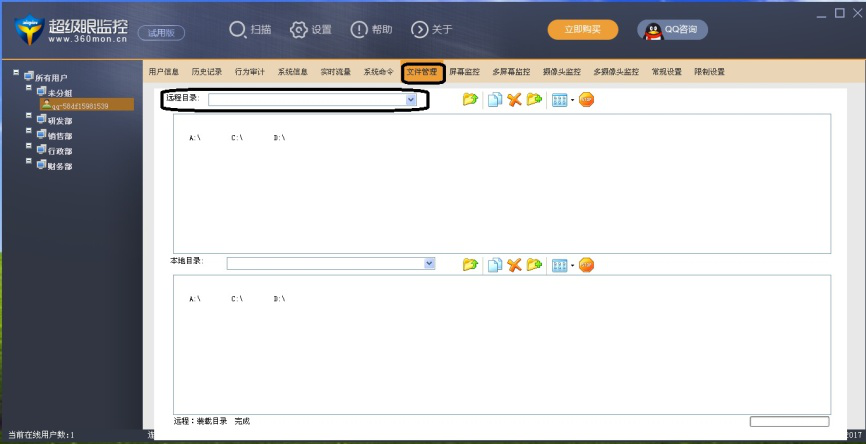Select A:\ drive in remote pane

coord(194,138)
